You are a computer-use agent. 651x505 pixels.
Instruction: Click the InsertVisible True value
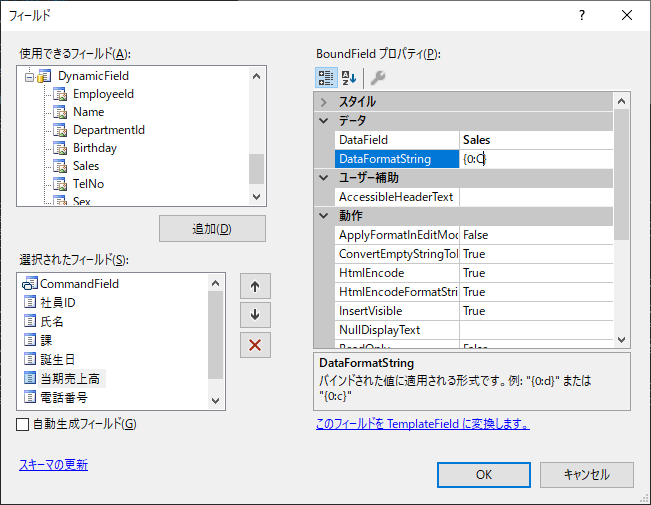[x=536, y=311]
